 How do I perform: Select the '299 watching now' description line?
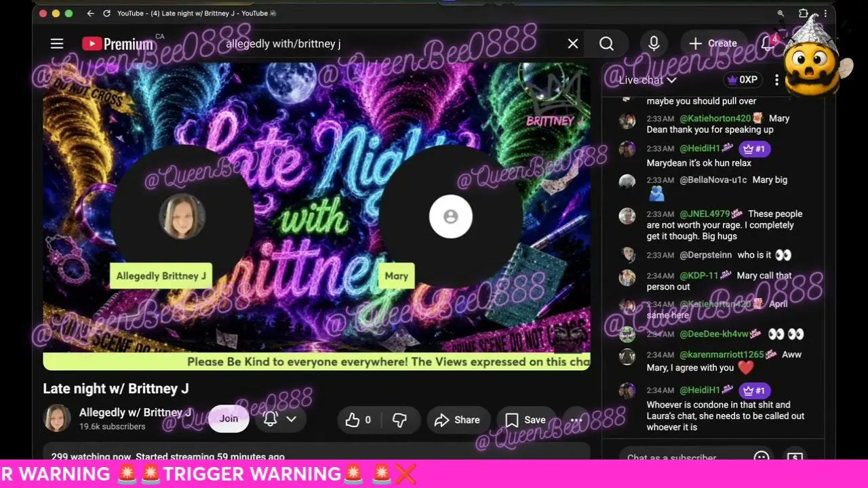pyautogui.click(x=168, y=457)
